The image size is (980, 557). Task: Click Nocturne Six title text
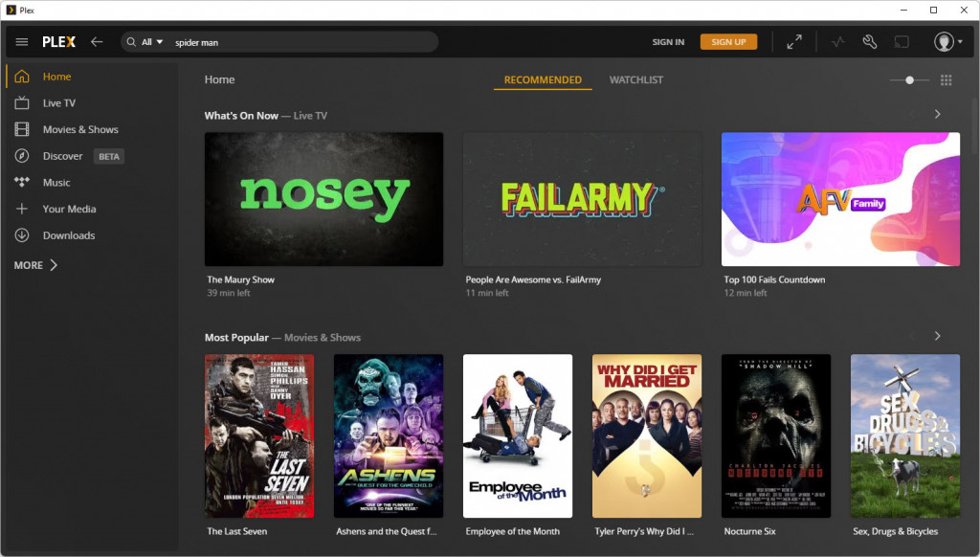[749, 531]
